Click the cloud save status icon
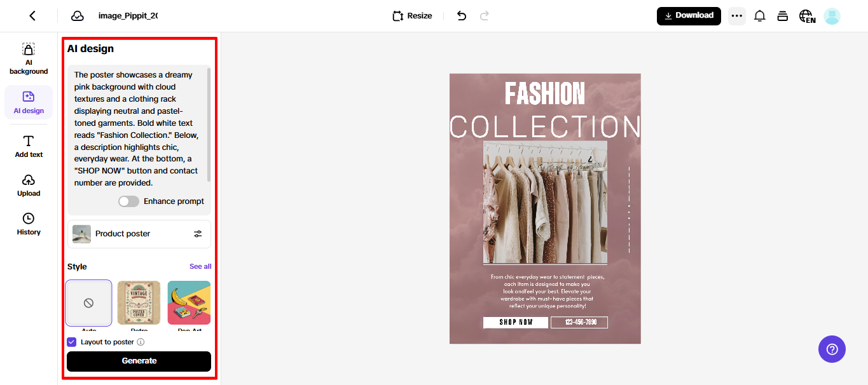 (78, 16)
